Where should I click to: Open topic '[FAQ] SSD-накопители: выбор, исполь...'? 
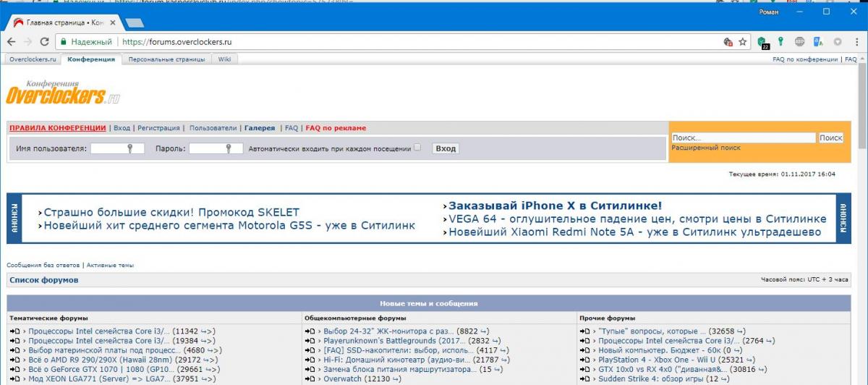(x=398, y=350)
